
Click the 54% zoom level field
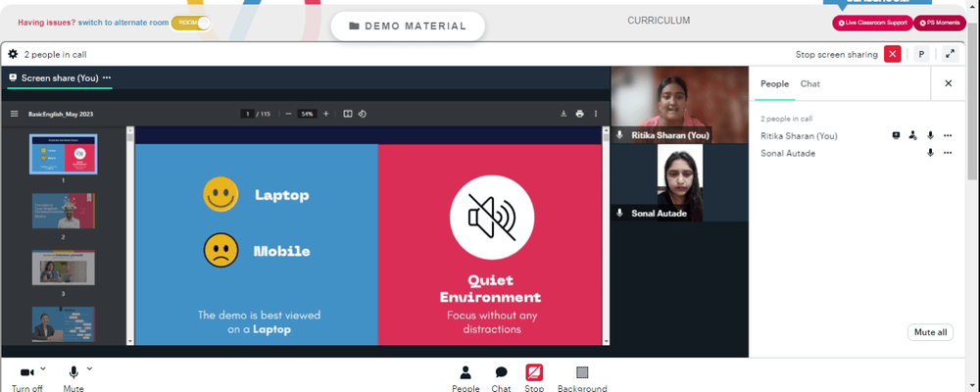[x=307, y=114]
